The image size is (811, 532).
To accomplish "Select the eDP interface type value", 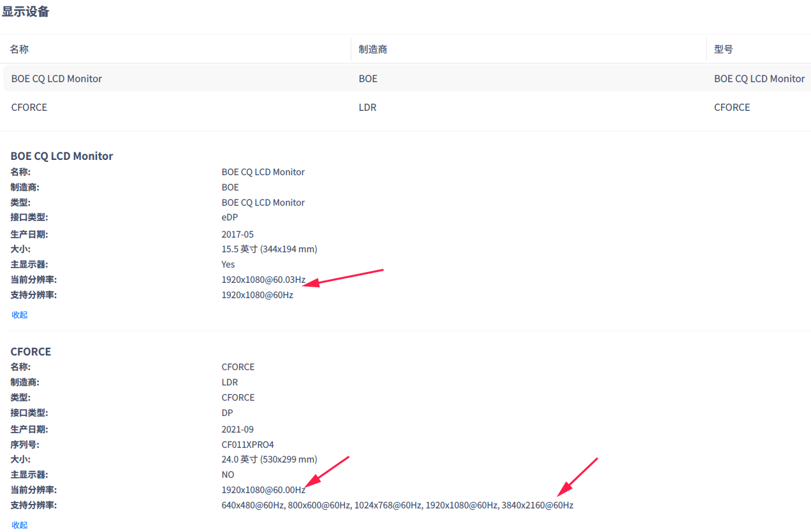I will pos(230,217).
